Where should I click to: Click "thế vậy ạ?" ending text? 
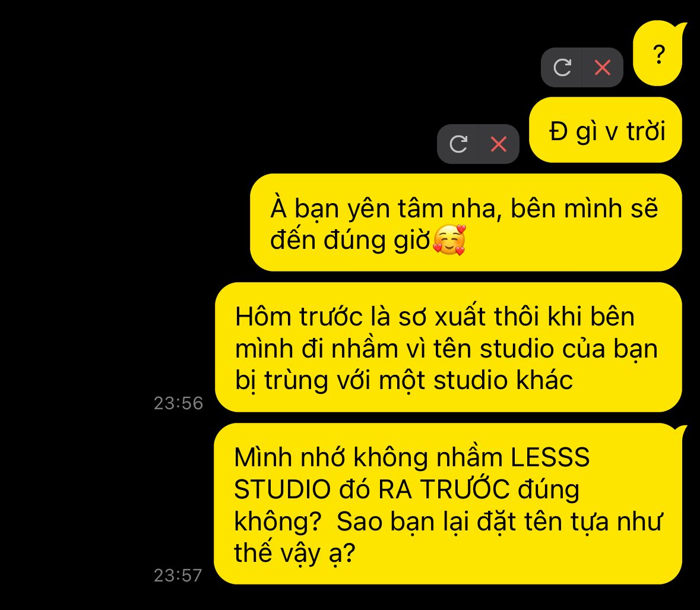tap(294, 553)
